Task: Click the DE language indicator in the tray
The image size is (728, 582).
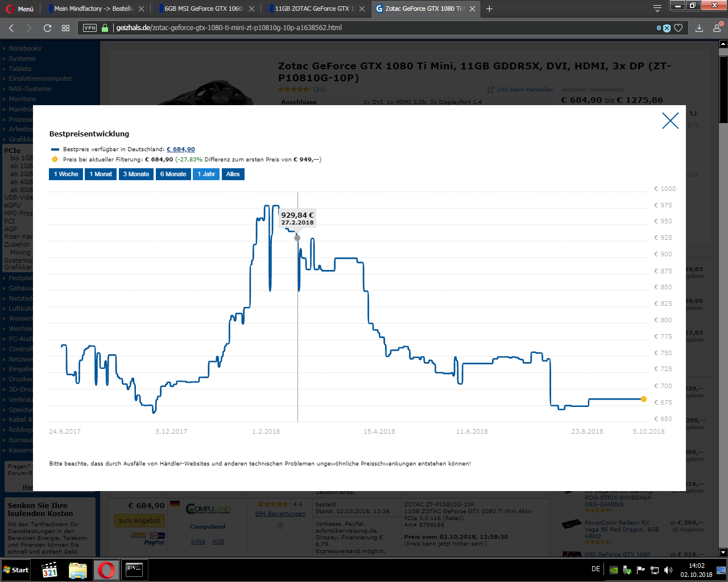Action: tap(596, 569)
